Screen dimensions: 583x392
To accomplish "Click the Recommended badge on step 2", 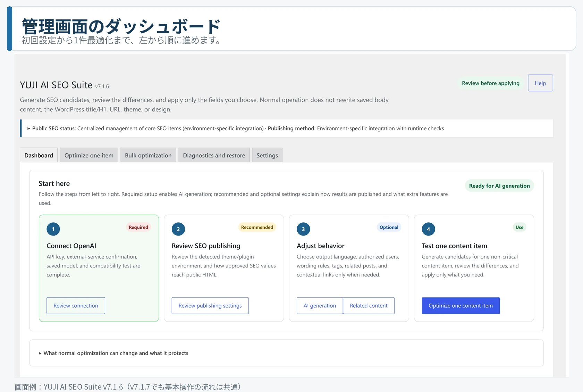I will point(257,227).
